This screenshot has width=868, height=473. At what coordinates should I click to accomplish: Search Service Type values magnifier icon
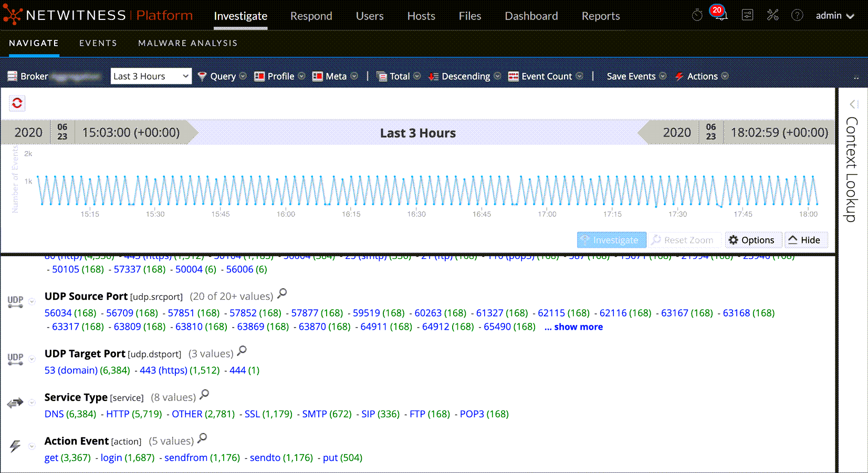coord(204,394)
